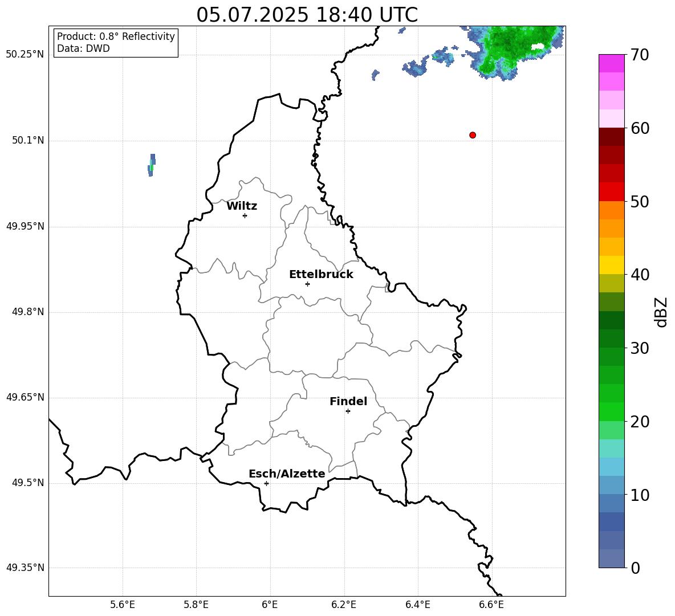Screen dimensions: 675x616
Task: Click the Esch/Alzette cross marker
Action: 266,483
